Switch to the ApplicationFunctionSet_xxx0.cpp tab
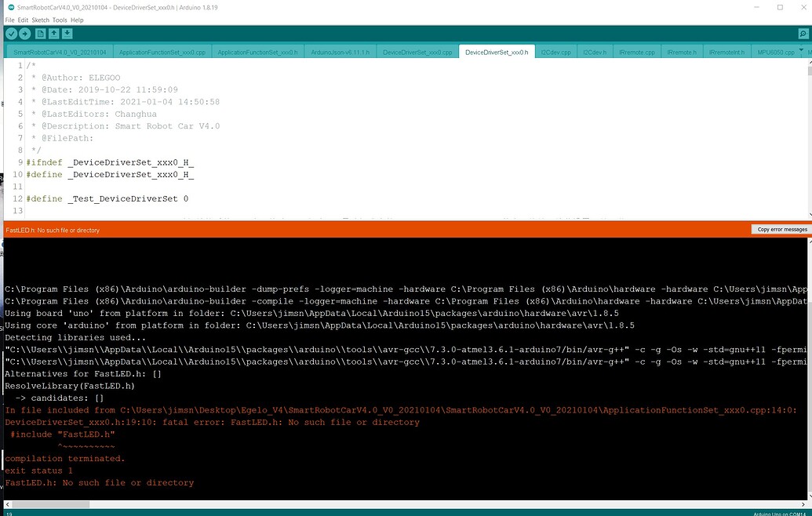The height and width of the screenshot is (516, 812). point(164,51)
